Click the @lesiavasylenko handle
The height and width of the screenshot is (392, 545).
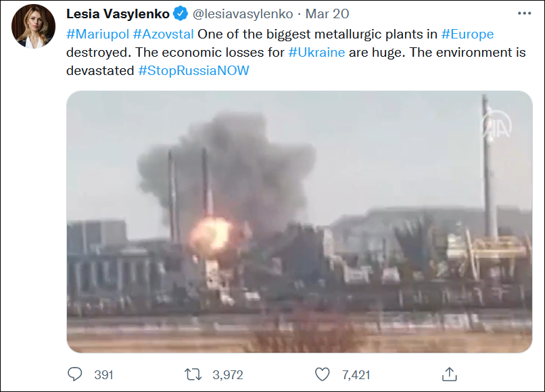243,14
